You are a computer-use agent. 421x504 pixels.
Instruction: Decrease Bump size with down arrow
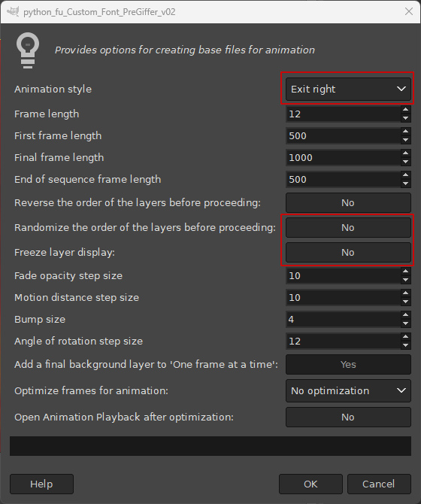click(x=405, y=323)
